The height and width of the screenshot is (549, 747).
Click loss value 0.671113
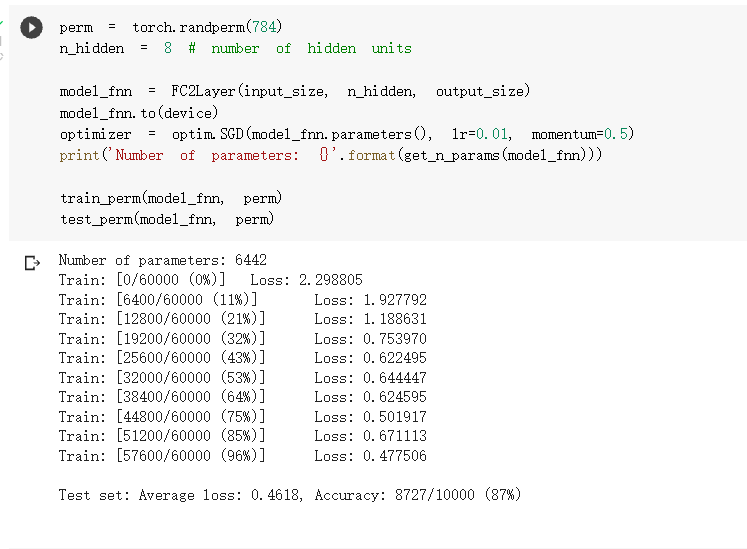395,436
